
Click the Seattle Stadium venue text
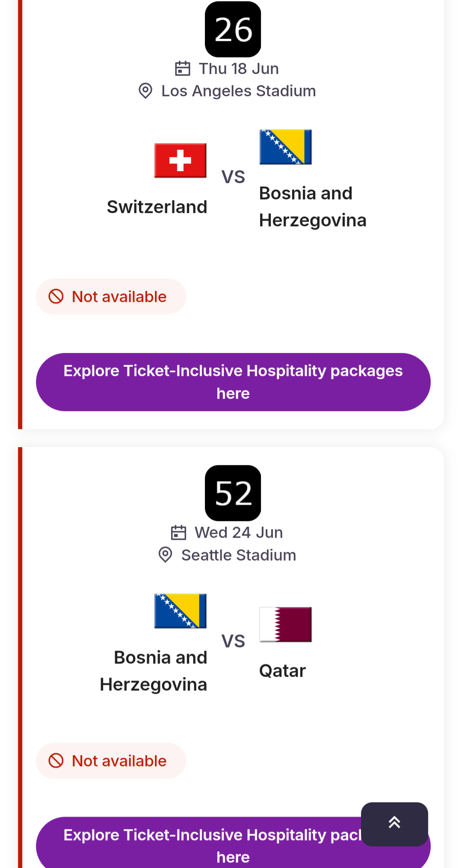coord(238,555)
